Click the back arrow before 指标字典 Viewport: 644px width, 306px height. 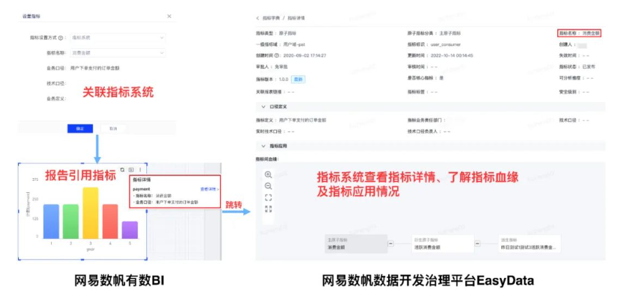[x=258, y=18]
